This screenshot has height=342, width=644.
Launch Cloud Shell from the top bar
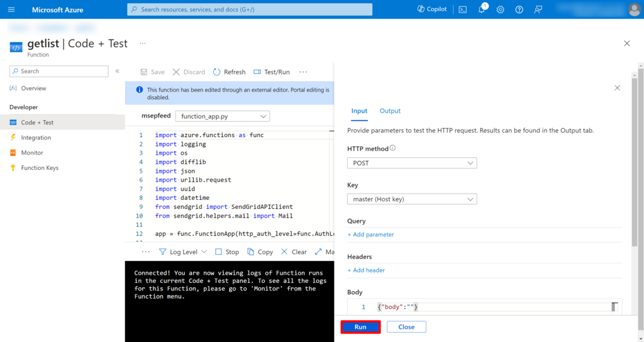click(x=463, y=9)
